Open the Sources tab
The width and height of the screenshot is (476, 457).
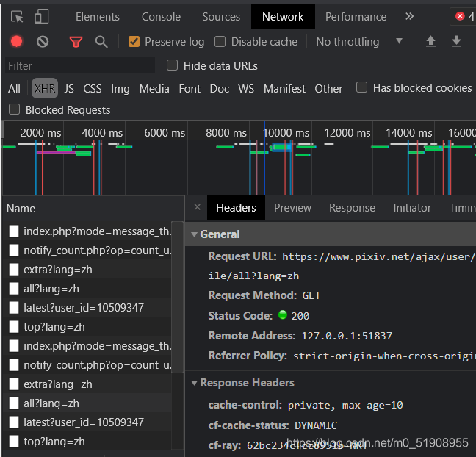(x=221, y=17)
